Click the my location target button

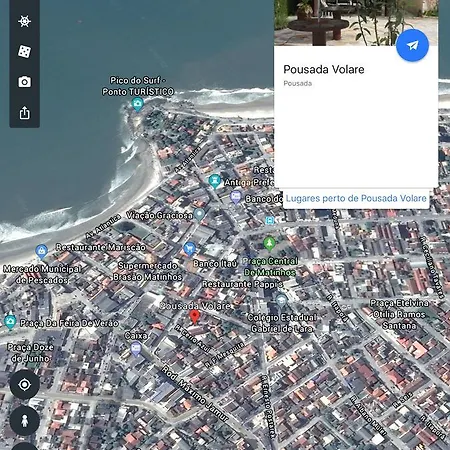(24, 385)
